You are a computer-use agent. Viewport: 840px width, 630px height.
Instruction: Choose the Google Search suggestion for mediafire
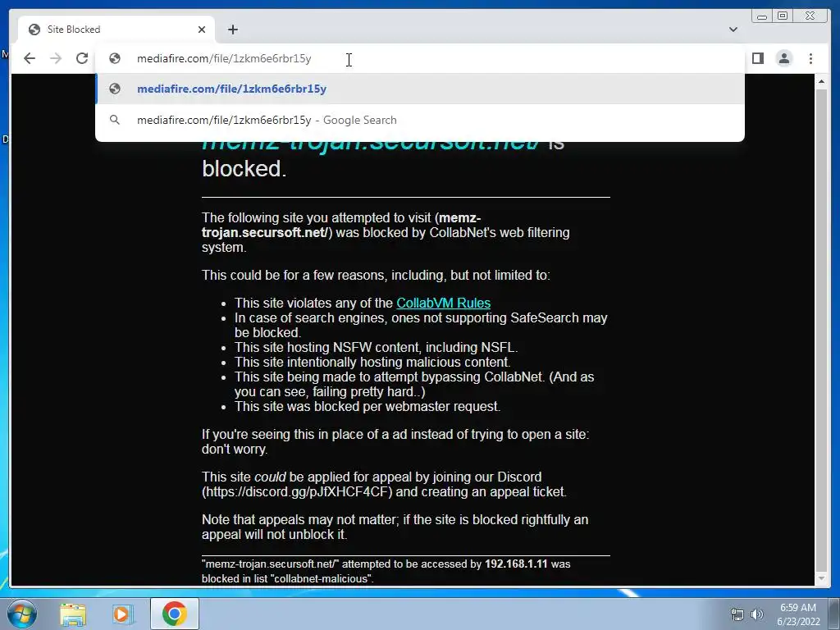[x=420, y=120]
